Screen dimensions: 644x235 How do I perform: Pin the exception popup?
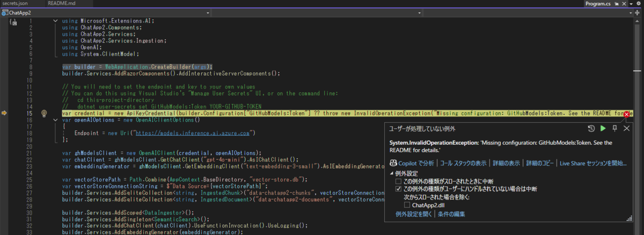[x=615, y=129]
